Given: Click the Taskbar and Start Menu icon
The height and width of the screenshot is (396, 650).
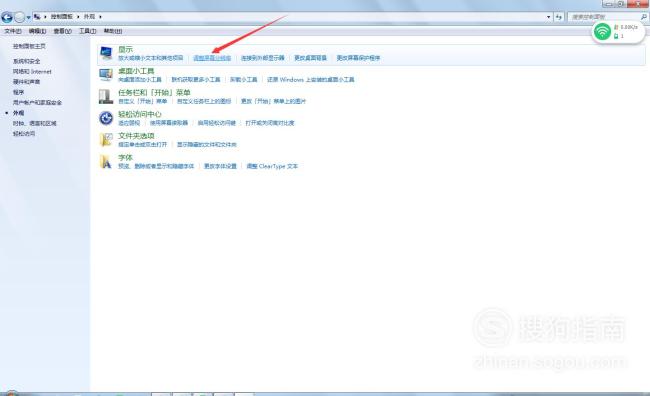Looking at the screenshot, I should [106, 97].
